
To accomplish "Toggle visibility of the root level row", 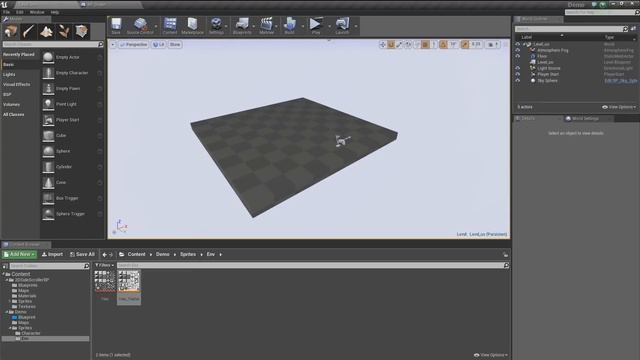I will [518, 44].
